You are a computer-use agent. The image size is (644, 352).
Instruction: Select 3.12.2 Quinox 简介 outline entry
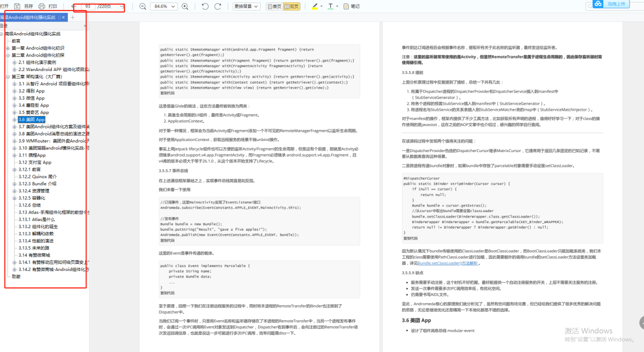click(38, 177)
